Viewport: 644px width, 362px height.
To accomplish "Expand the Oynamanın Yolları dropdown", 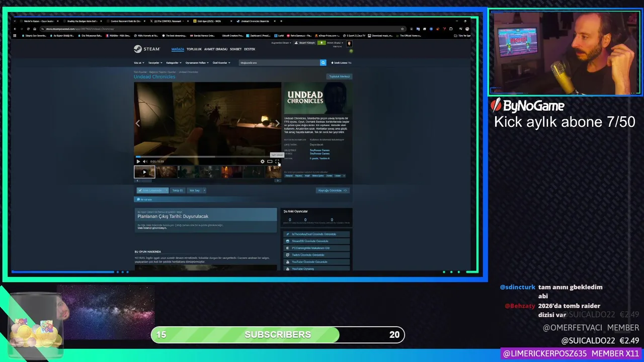I will point(197,63).
